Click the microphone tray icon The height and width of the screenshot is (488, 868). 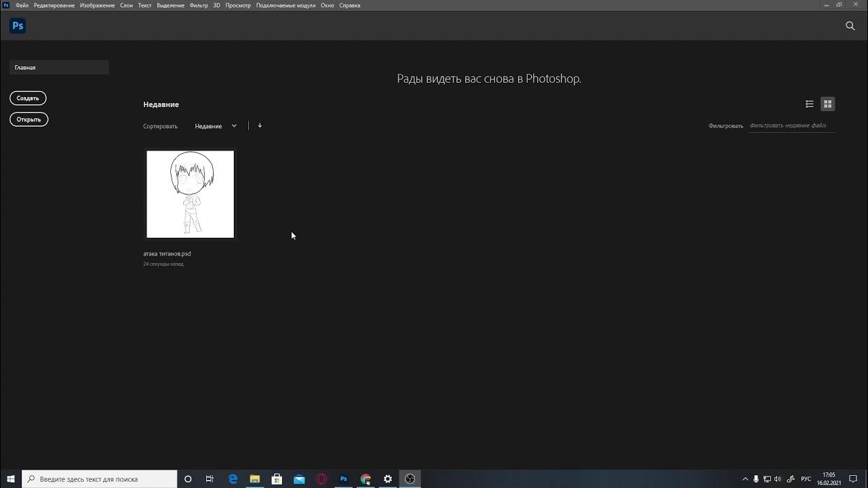click(x=756, y=479)
